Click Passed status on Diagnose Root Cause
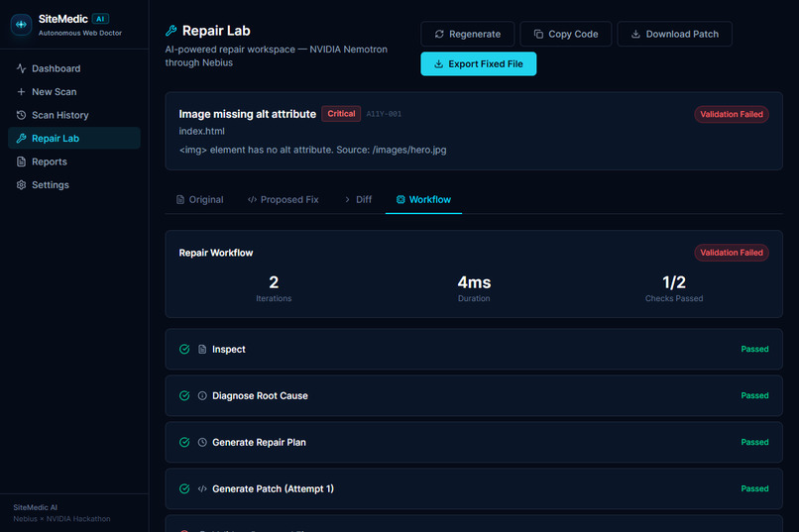799x532 pixels. tap(754, 395)
